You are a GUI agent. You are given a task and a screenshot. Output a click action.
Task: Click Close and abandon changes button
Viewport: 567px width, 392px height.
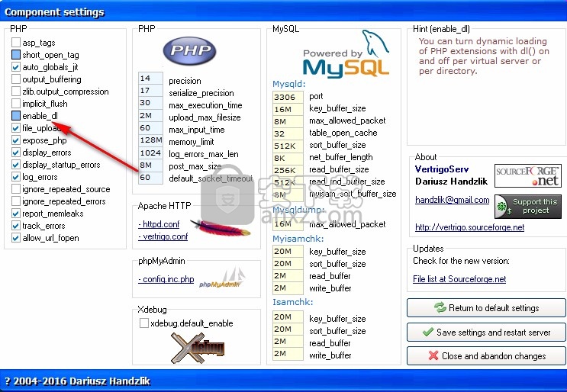pyautogui.click(x=486, y=356)
